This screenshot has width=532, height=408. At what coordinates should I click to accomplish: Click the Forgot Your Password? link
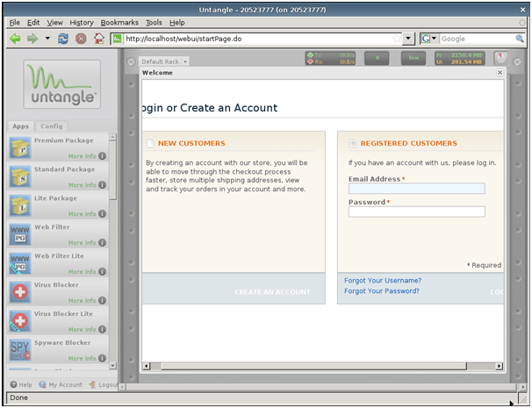[x=382, y=291]
